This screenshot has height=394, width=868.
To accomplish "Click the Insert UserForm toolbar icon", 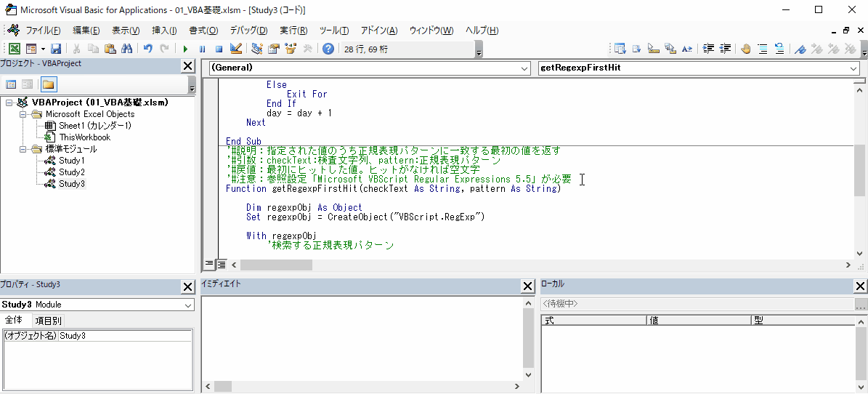I will tap(31, 49).
